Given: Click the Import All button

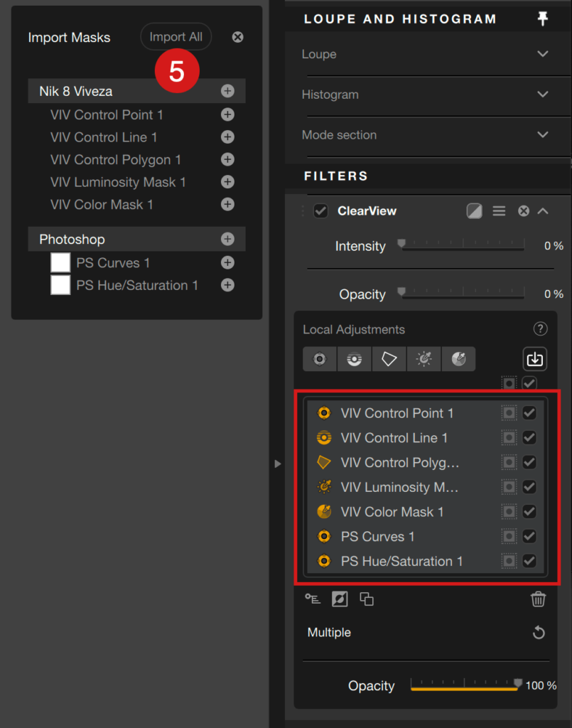Looking at the screenshot, I should tap(176, 37).
